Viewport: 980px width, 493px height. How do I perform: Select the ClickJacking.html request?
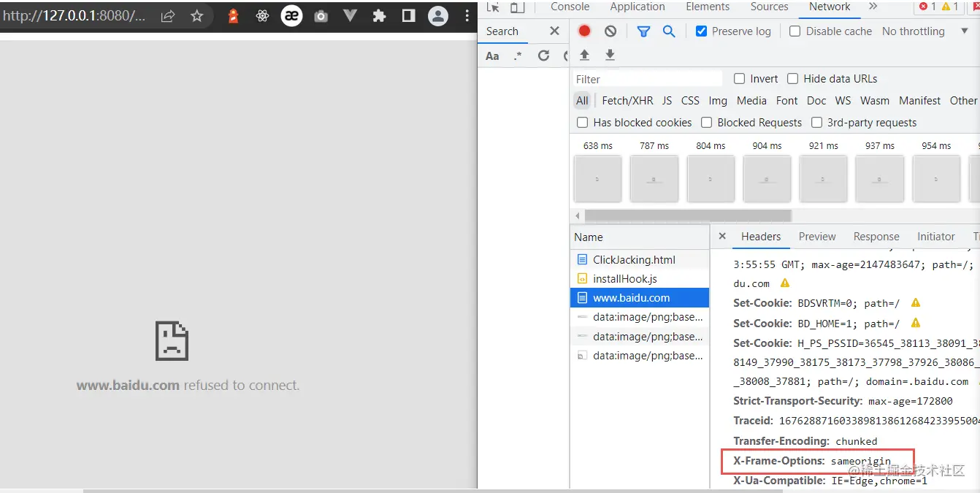click(x=640, y=260)
